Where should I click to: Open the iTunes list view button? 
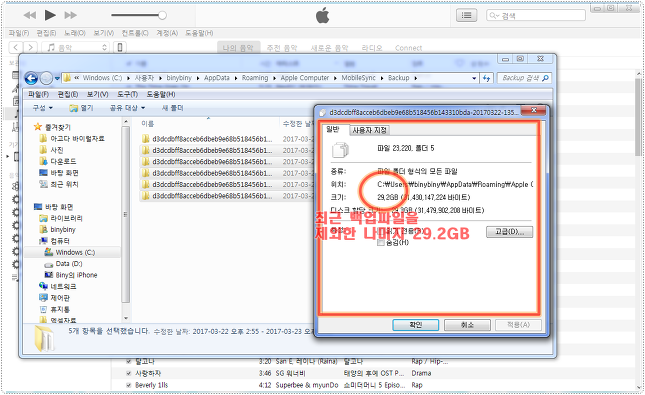466,16
